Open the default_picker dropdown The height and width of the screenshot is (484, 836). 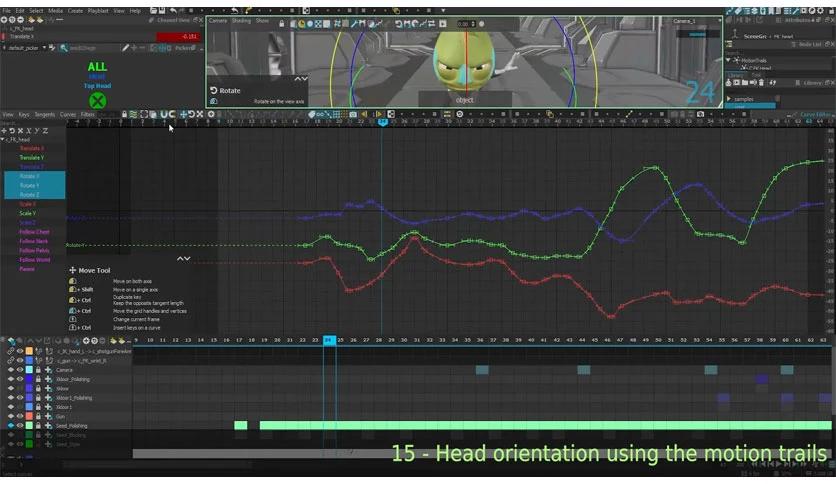click(44, 48)
